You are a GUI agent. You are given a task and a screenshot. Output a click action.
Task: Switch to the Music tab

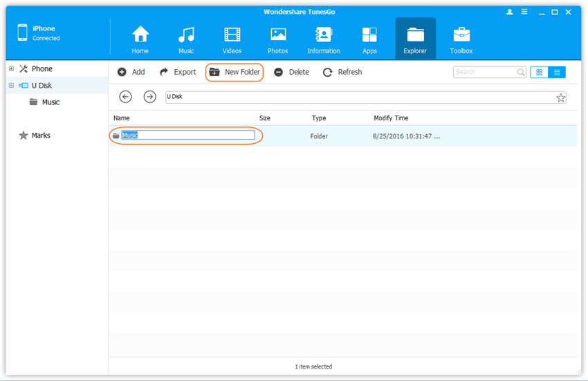(x=186, y=39)
